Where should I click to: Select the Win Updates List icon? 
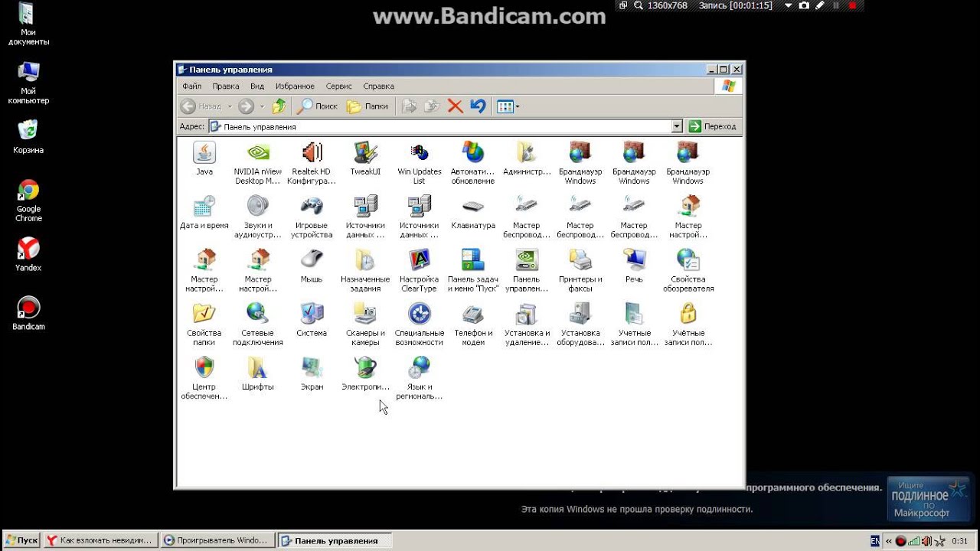(x=419, y=163)
